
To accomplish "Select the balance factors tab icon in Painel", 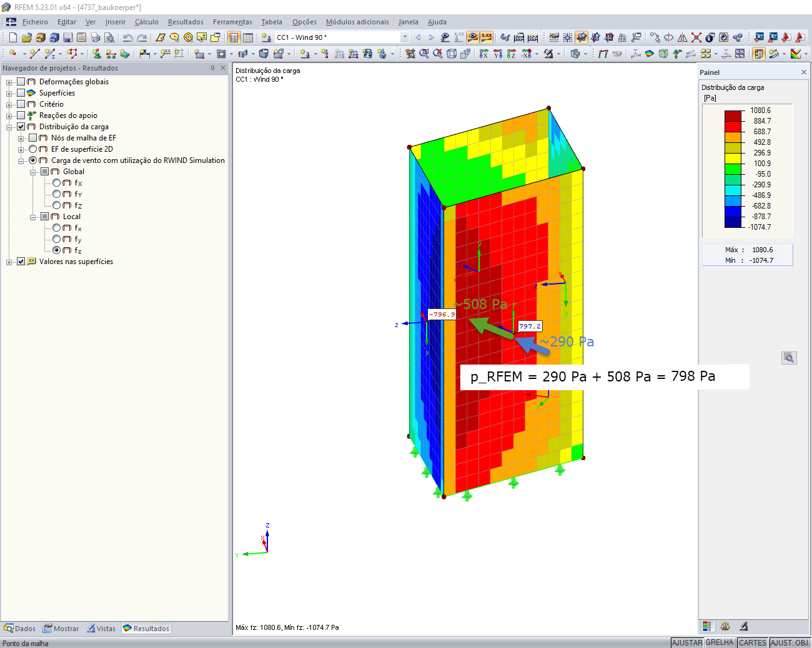I will (x=725, y=626).
